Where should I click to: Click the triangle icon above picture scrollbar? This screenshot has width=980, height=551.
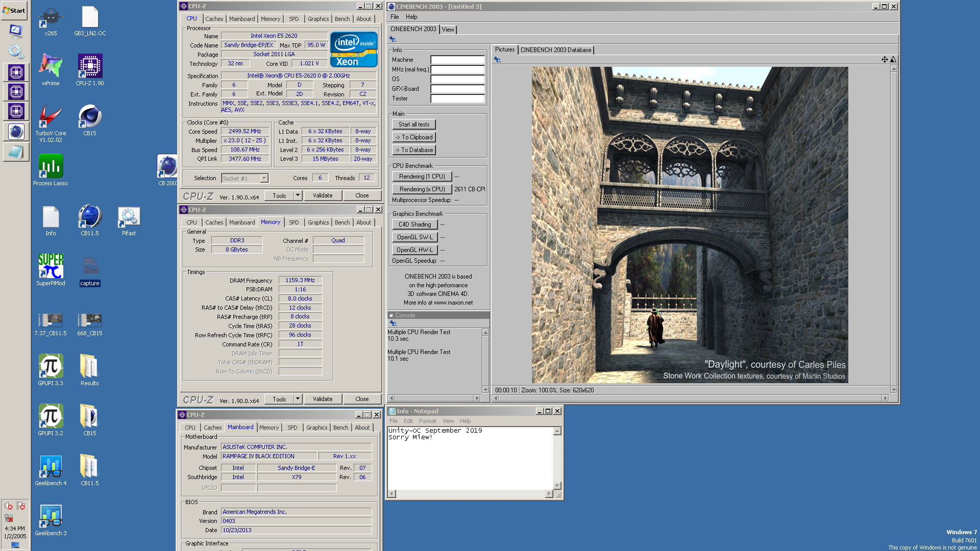pyautogui.click(x=893, y=60)
